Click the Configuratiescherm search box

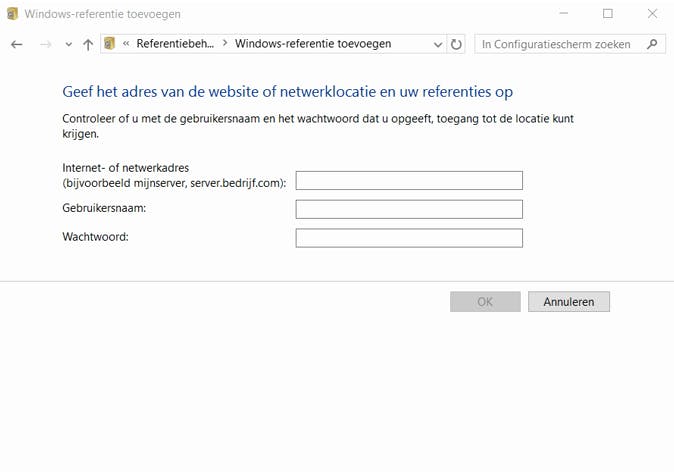pyautogui.click(x=560, y=44)
